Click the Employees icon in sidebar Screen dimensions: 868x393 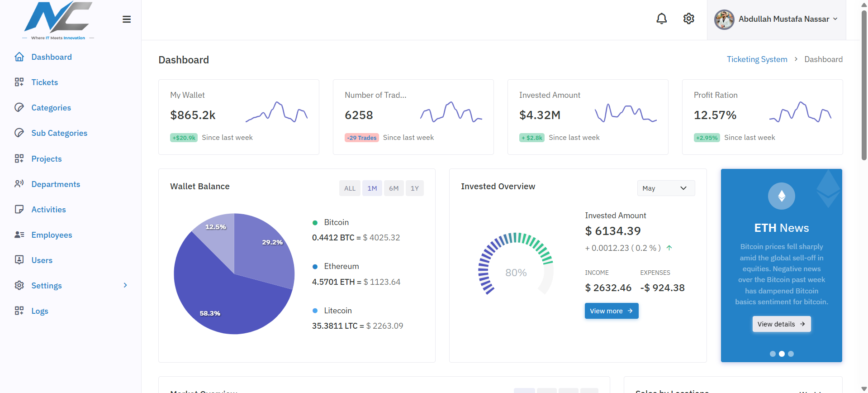19,235
